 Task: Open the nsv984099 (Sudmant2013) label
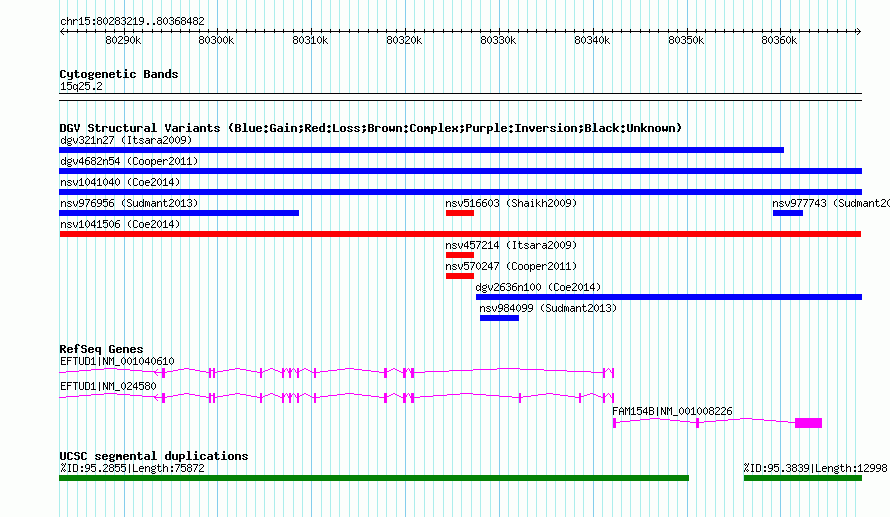pos(548,308)
